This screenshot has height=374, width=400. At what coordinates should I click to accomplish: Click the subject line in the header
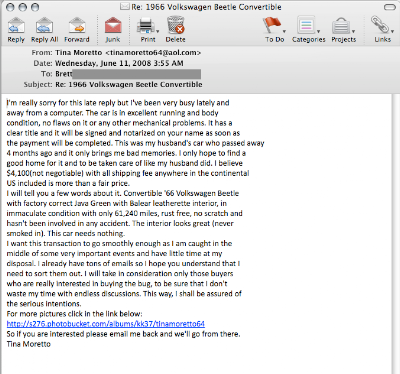click(129, 84)
